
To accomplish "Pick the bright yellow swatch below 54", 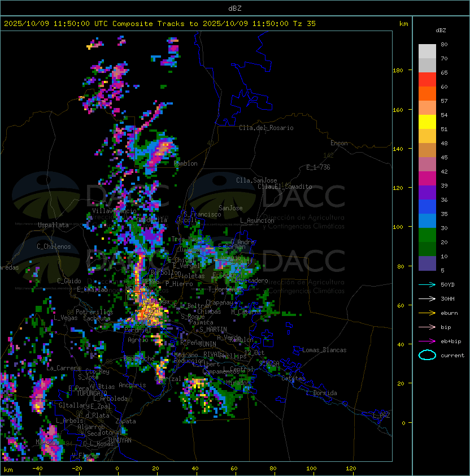I will [x=427, y=122].
